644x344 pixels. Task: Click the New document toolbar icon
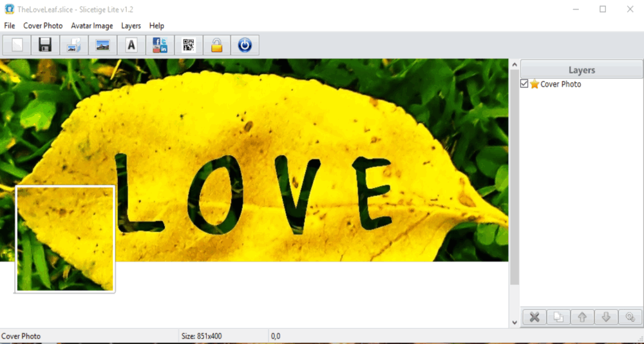[x=17, y=45]
